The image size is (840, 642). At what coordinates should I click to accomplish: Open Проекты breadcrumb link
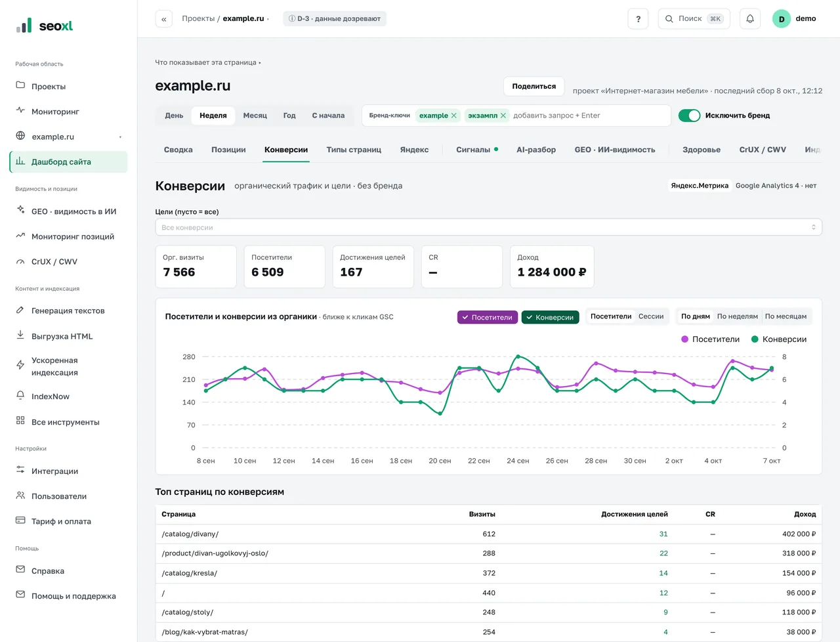pos(198,18)
